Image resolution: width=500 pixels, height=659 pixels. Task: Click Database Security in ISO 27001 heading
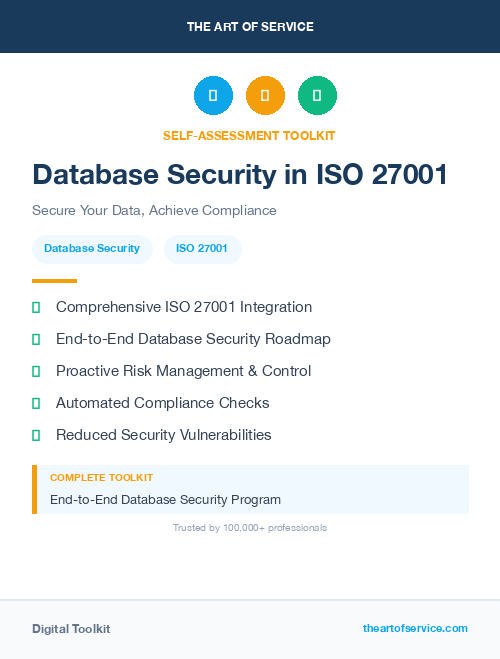240,174
